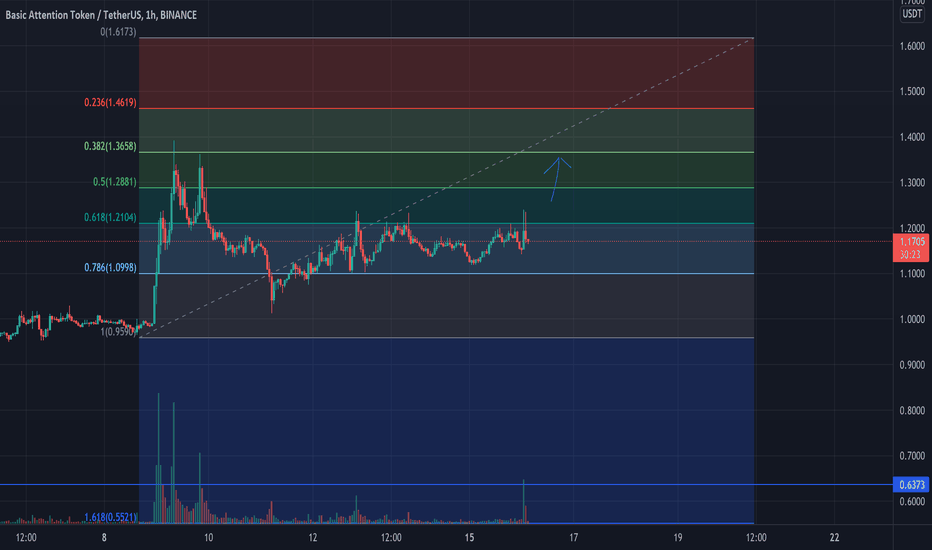This screenshot has width=932, height=550.
Task: Click the date label 17 on time axis
Action: 574,538
